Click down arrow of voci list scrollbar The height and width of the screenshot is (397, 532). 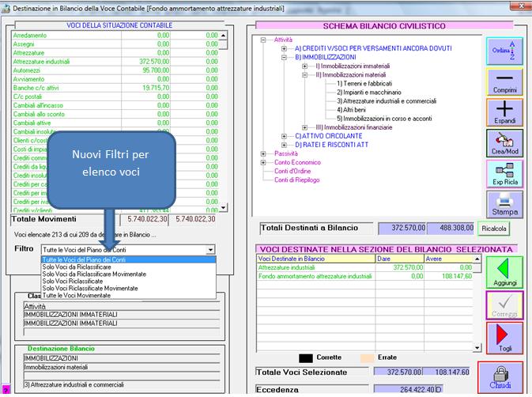(x=223, y=207)
